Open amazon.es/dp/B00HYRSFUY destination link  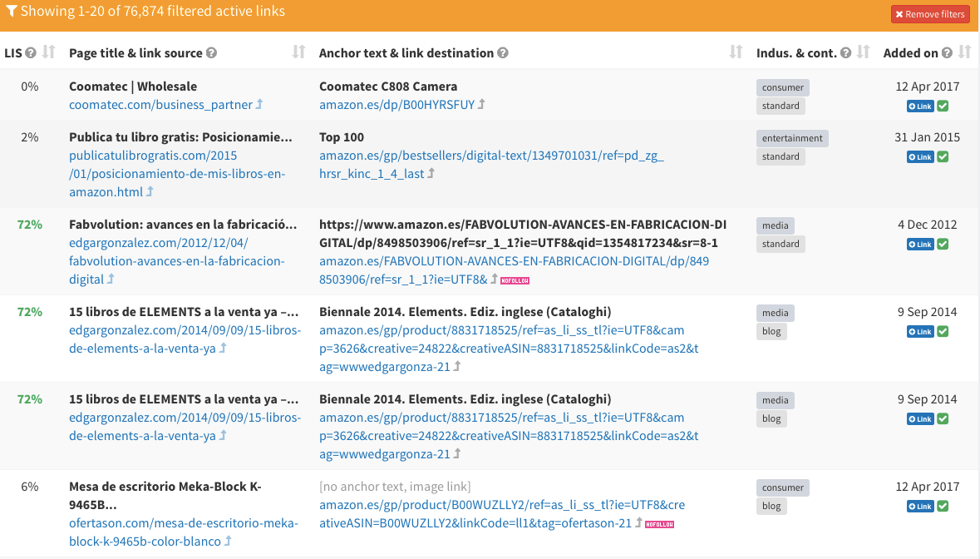click(x=397, y=105)
